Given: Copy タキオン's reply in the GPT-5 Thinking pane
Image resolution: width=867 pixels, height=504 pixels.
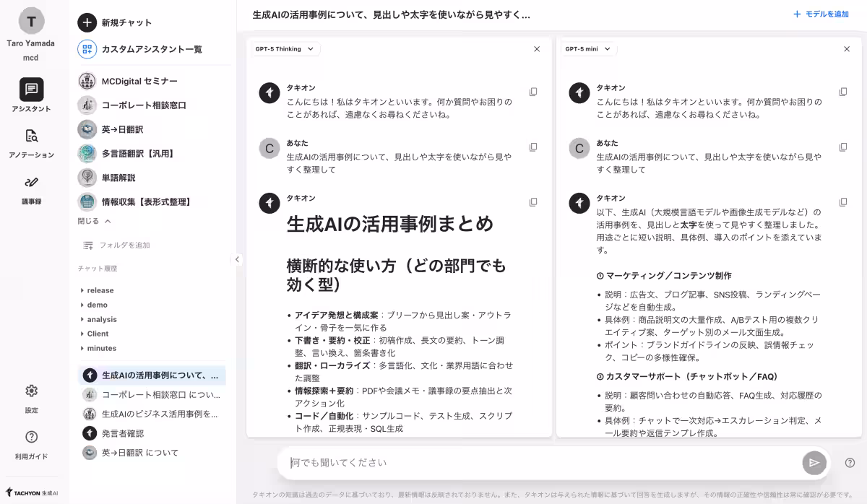Looking at the screenshot, I should pyautogui.click(x=533, y=203).
